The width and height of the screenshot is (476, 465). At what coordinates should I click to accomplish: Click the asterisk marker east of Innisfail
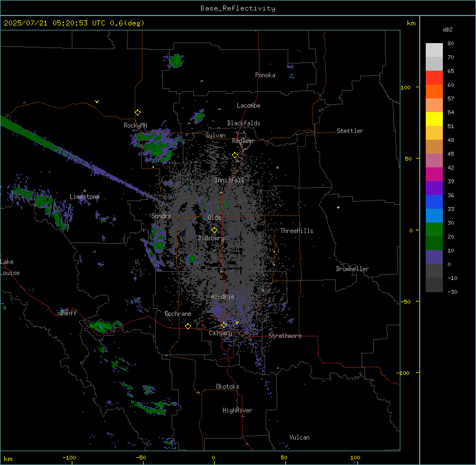[277, 167]
